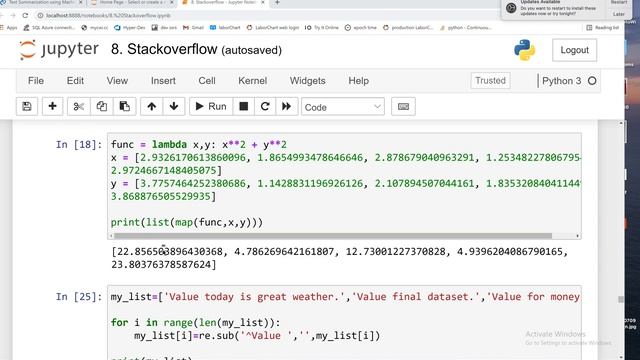Select the func lambda code line
640x360 pixels.
(x=199, y=144)
